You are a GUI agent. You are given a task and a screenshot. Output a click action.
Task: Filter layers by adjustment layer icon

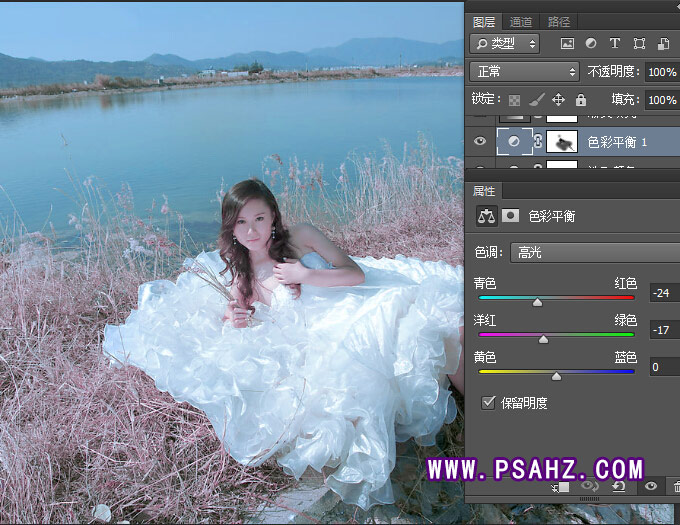coord(591,44)
